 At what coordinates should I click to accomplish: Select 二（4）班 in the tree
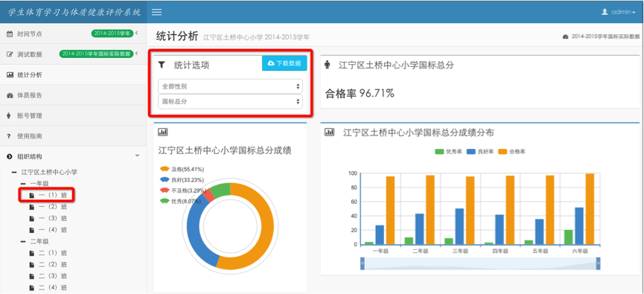53,287
